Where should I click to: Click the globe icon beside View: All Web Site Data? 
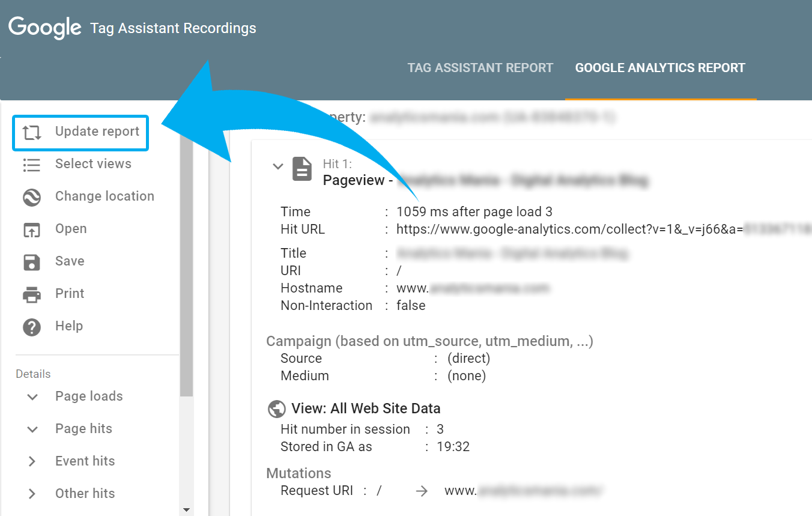[276, 409]
